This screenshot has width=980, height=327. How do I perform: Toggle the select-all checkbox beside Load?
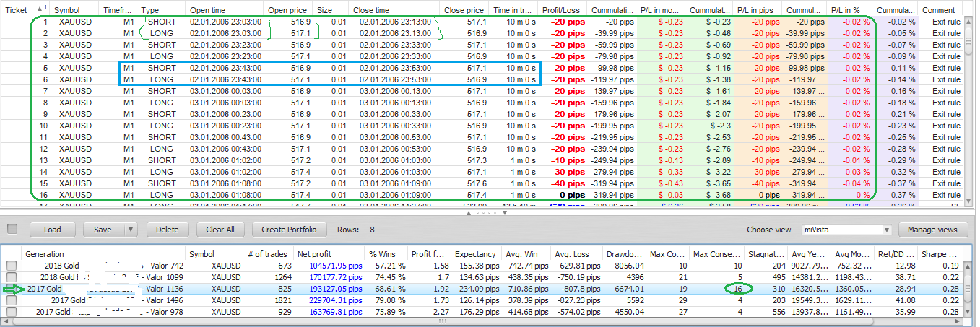(x=12, y=230)
